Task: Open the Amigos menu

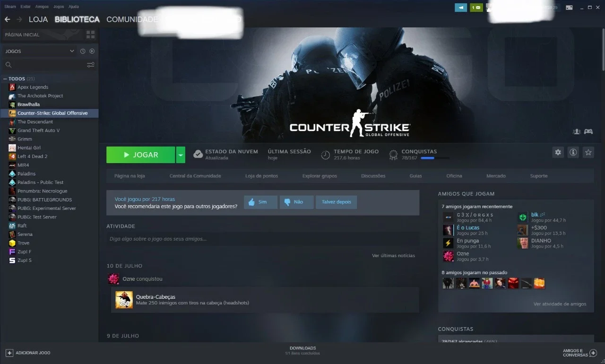Action: pyautogui.click(x=42, y=7)
